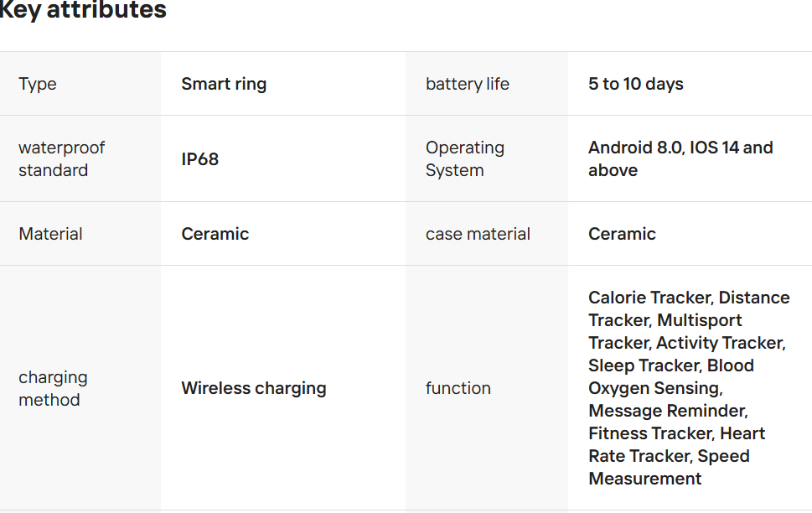Screen dimensions: 812x513
Task: Select the 5 to 10 days value
Action: [x=635, y=84]
